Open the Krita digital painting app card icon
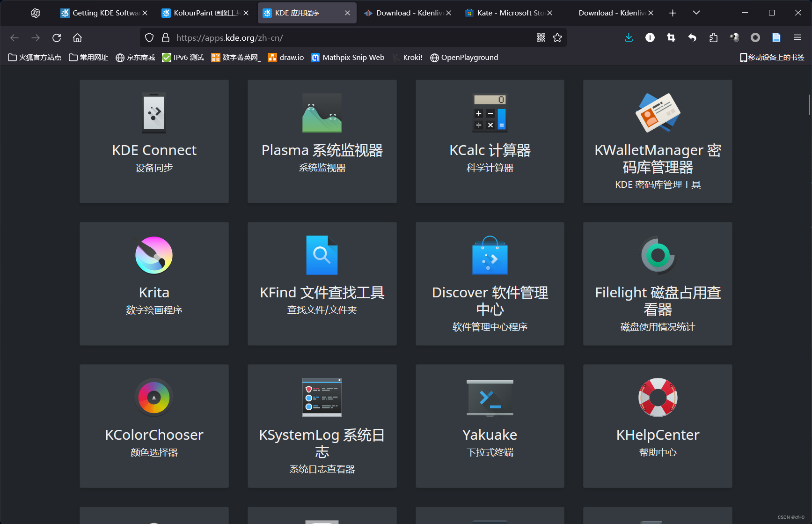 (154, 255)
